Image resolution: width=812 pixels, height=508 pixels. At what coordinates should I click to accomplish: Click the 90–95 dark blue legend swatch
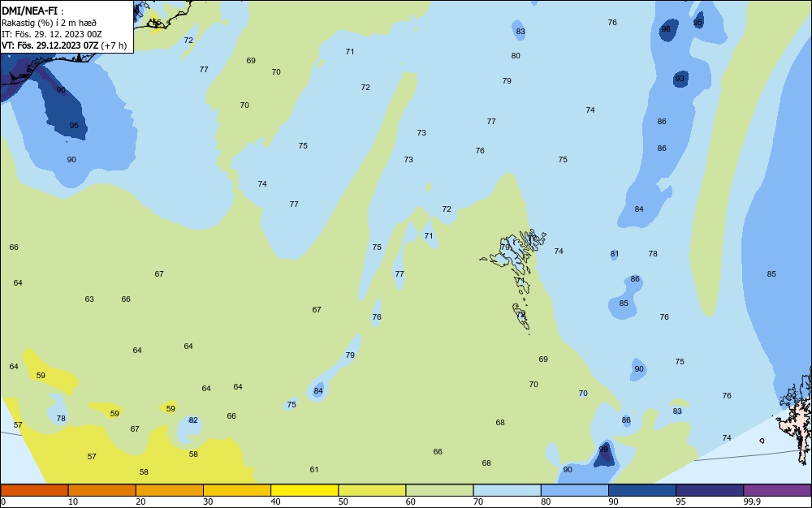(x=642, y=490)
